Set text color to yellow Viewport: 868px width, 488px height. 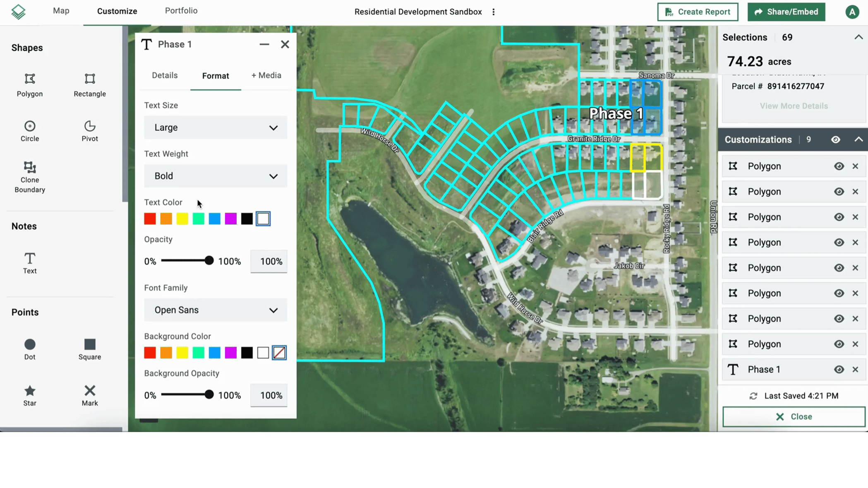(182, 219)
